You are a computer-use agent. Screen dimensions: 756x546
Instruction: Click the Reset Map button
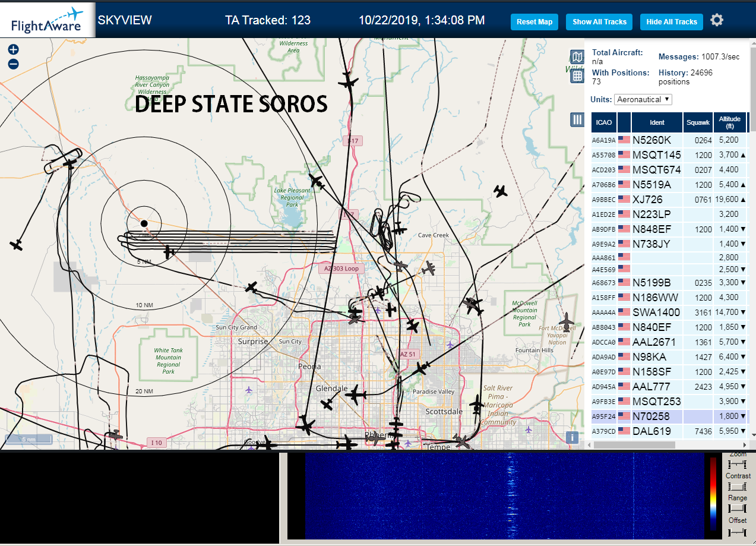pyautogui.click(x=534, y=22)
